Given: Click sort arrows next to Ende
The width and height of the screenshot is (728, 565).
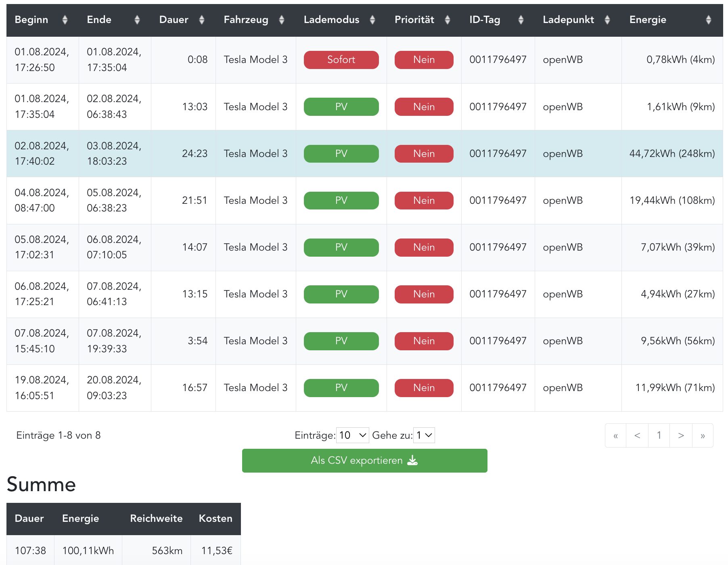Looking at the screenshot, I should point(137,20).
